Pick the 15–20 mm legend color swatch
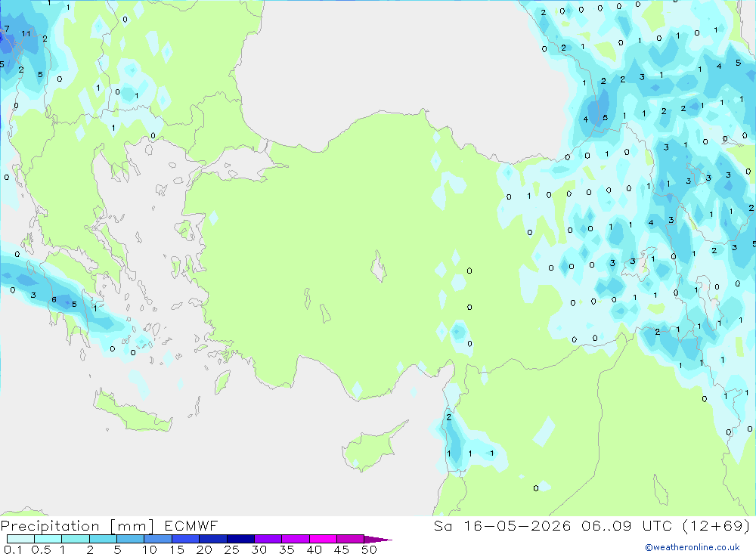756x554 pixels. pos(186,539)
